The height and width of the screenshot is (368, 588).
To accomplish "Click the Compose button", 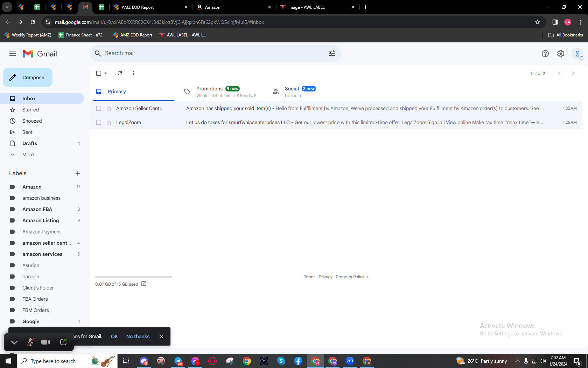I will [28, 77].
